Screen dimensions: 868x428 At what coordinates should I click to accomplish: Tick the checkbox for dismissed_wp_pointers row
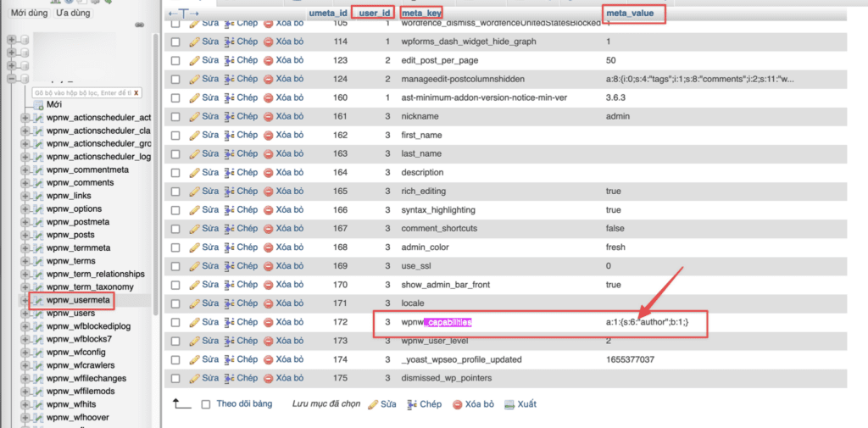click(175, 379)
